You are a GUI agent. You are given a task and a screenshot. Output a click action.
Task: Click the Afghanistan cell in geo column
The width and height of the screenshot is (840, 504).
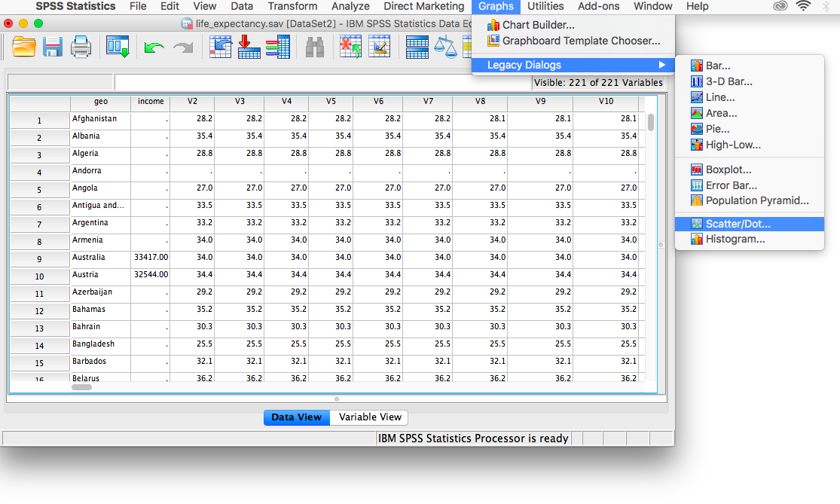pos(101,119)
